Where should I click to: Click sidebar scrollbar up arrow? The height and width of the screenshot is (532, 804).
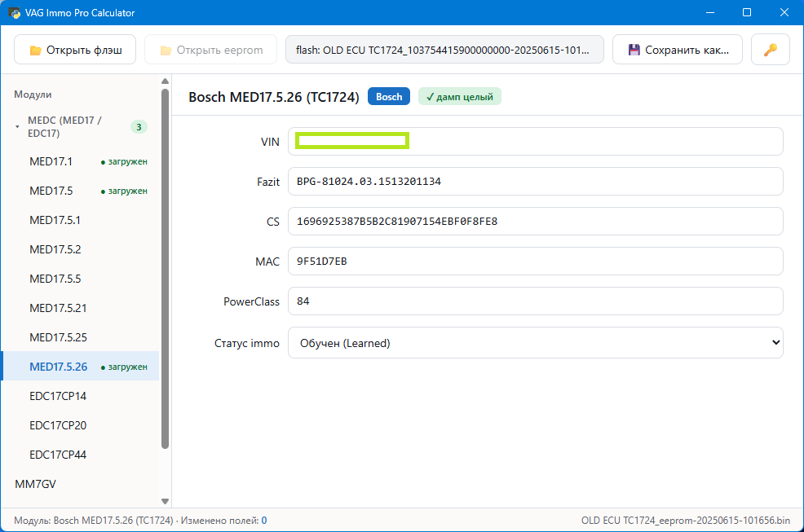[x=165, y=81]
